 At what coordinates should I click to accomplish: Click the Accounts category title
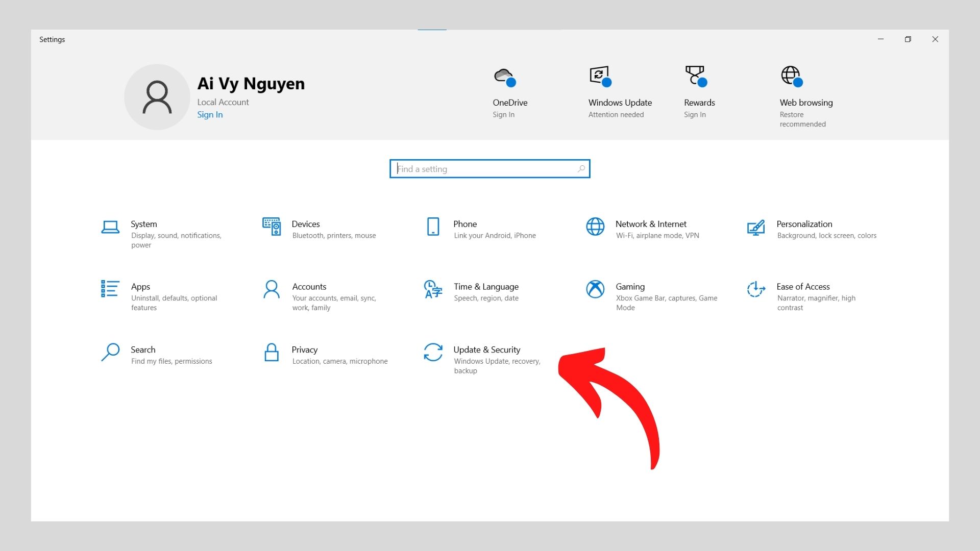point(309,287)
